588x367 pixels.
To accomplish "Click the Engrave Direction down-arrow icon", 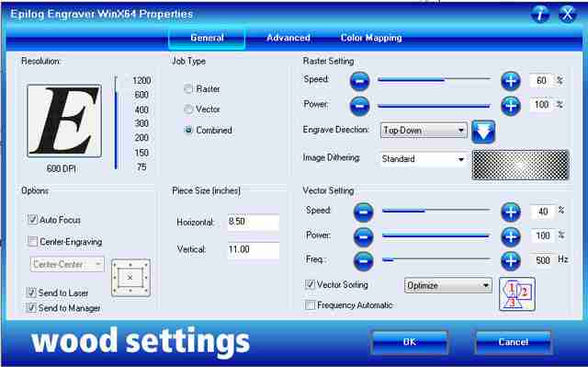I will click(483, 132).
